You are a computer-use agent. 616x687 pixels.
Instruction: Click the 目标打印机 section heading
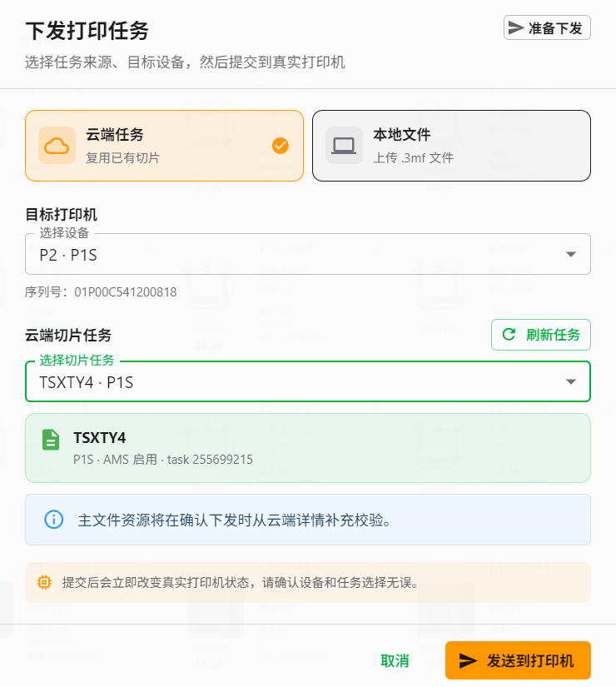pos(62,214)
